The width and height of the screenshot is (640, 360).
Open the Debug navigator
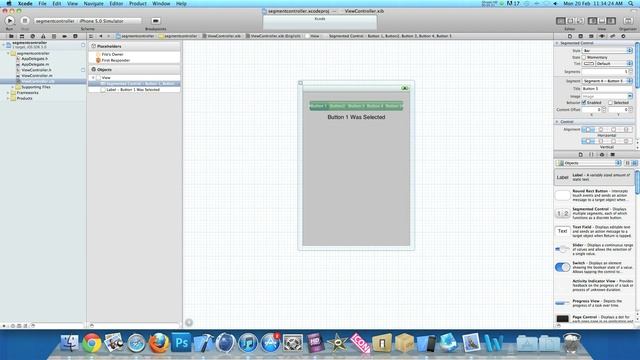[x=54, y=36]
